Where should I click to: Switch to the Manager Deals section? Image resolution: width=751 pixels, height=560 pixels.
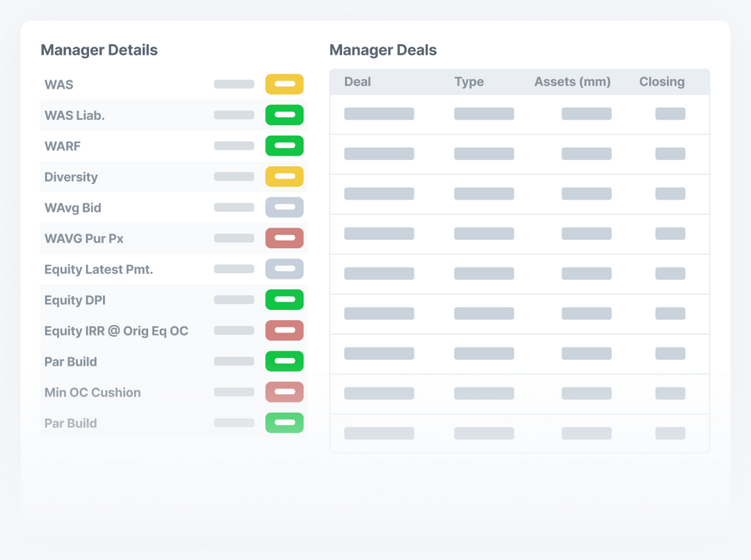pyautogui.click(x=383, y=49)
